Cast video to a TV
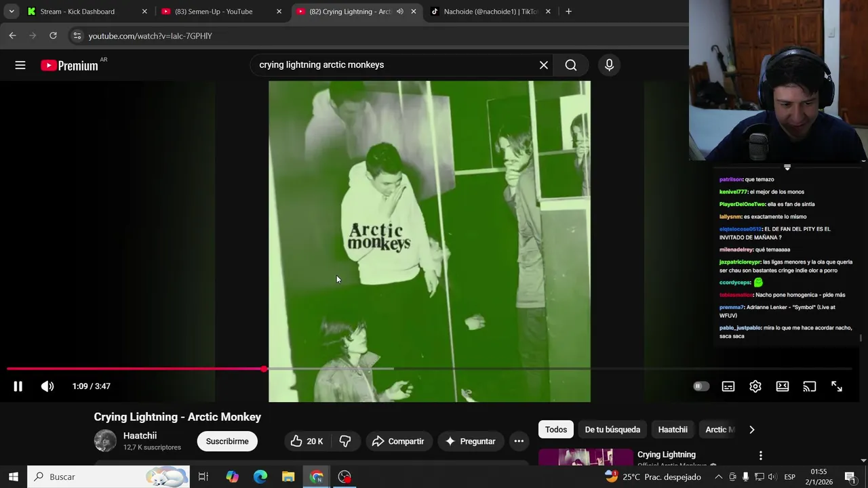 pos(810,386)
